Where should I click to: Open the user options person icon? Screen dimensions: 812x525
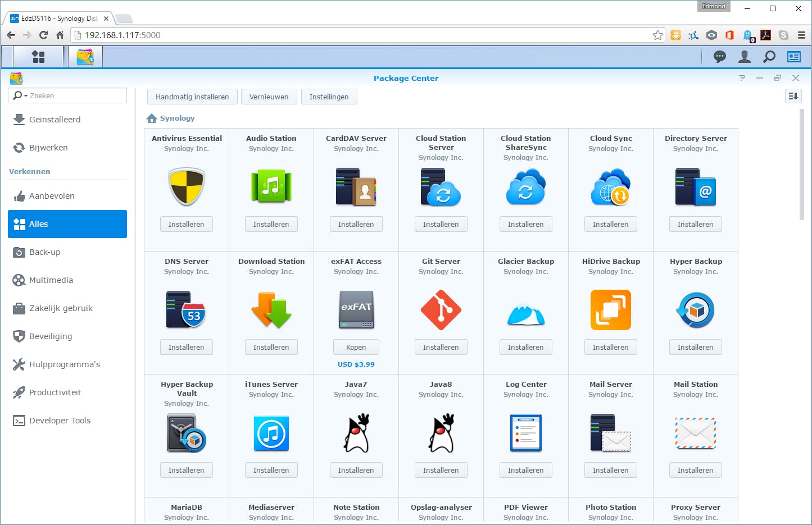[x=745, y=57]
